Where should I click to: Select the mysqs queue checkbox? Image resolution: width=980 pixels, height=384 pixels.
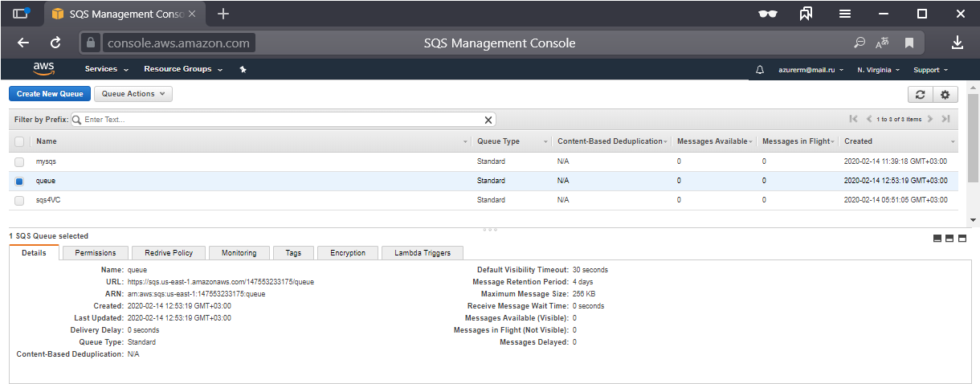[19, 162]
